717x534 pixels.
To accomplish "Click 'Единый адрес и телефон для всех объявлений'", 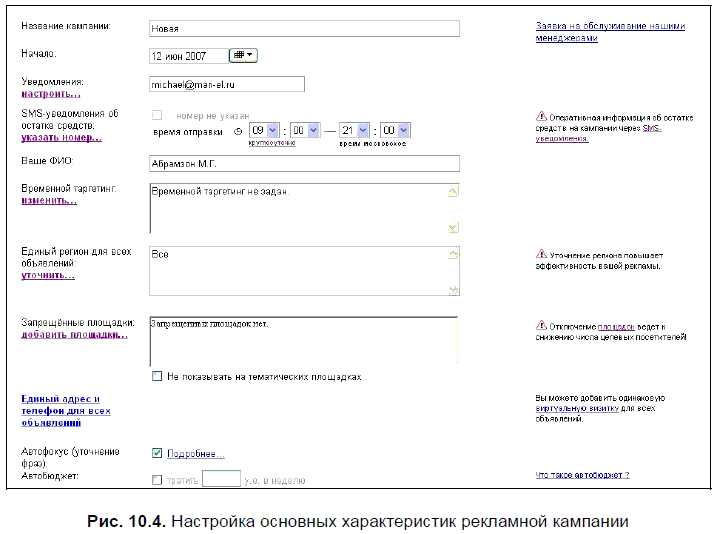I will pos(66,410).
